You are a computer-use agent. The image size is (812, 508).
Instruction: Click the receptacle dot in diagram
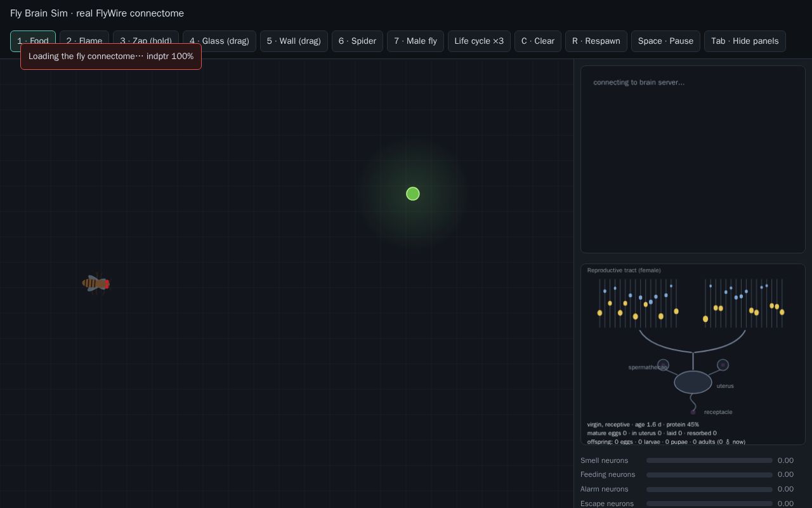693,412
